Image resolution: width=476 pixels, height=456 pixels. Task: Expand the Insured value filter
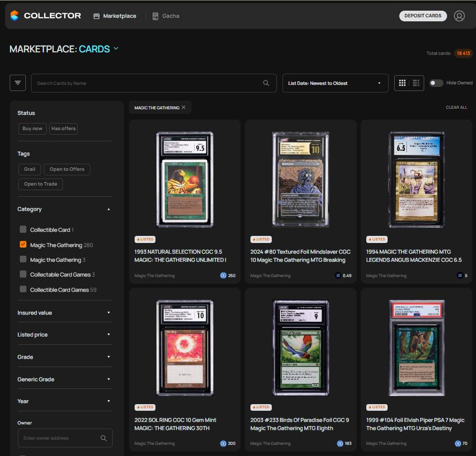65,313
